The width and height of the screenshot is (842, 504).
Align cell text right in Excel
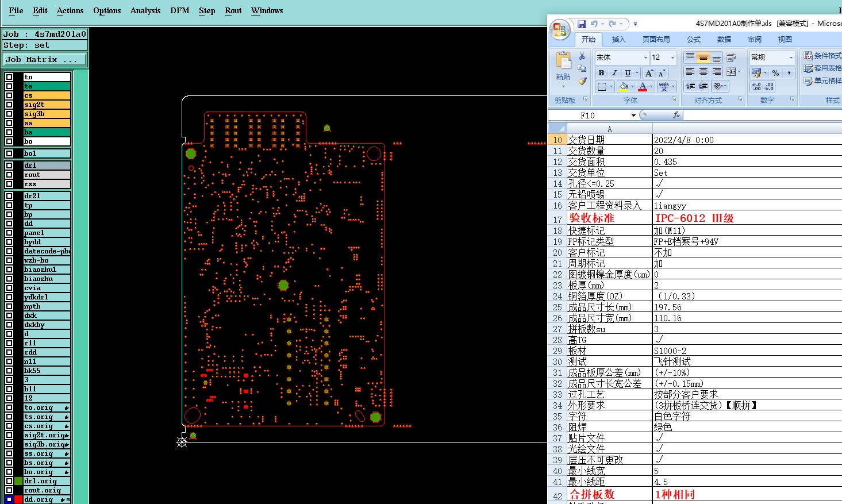(x=717, y=72)
